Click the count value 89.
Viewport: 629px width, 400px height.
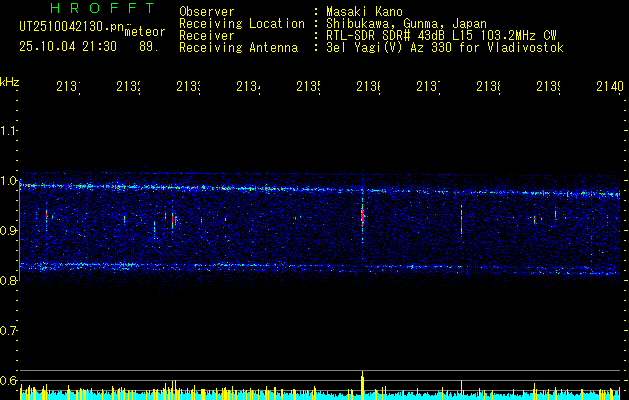(x=149, y=47)
